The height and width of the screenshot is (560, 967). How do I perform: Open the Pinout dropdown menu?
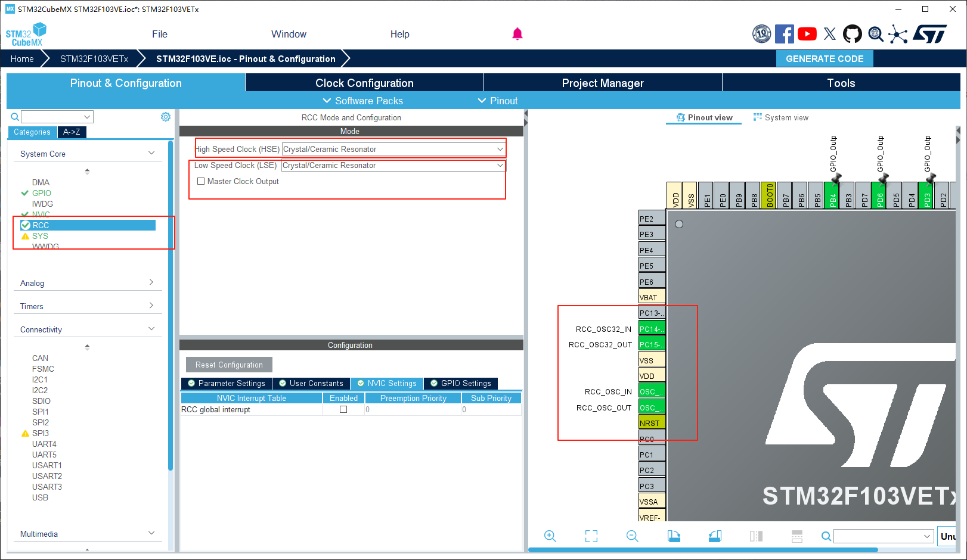click(498, 101)
